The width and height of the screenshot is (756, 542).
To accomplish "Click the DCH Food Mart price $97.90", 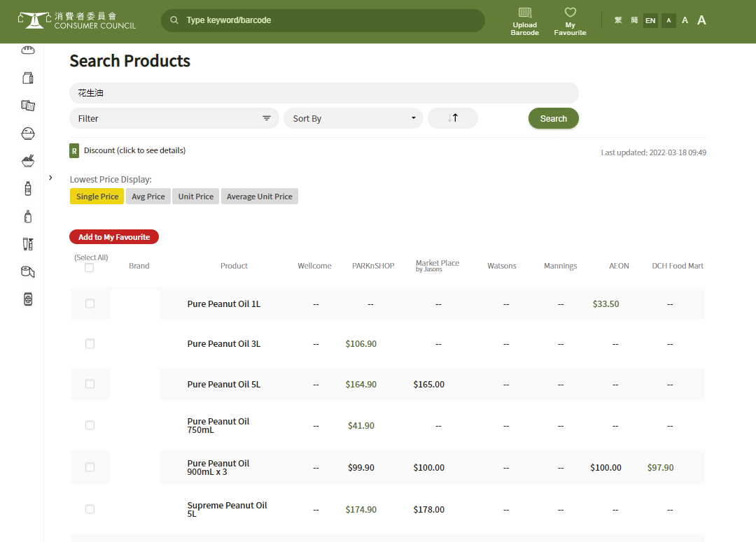I will [x=661, y=468].
